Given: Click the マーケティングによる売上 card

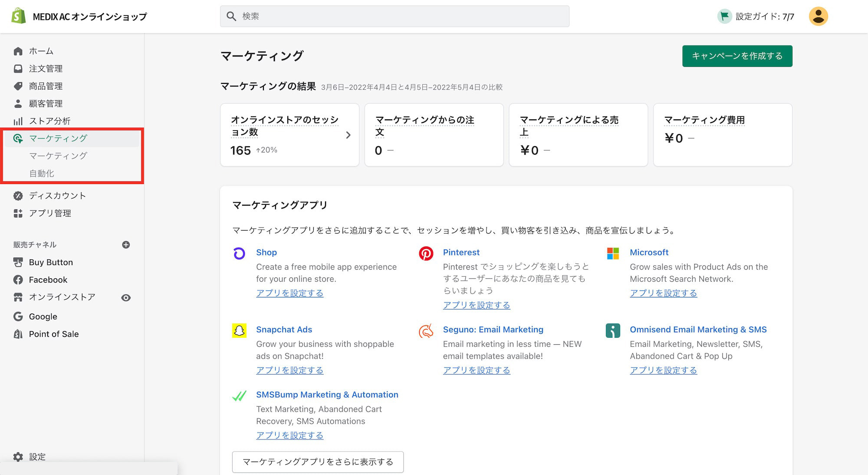Looking at the screenshot, I should click(578, 135).
